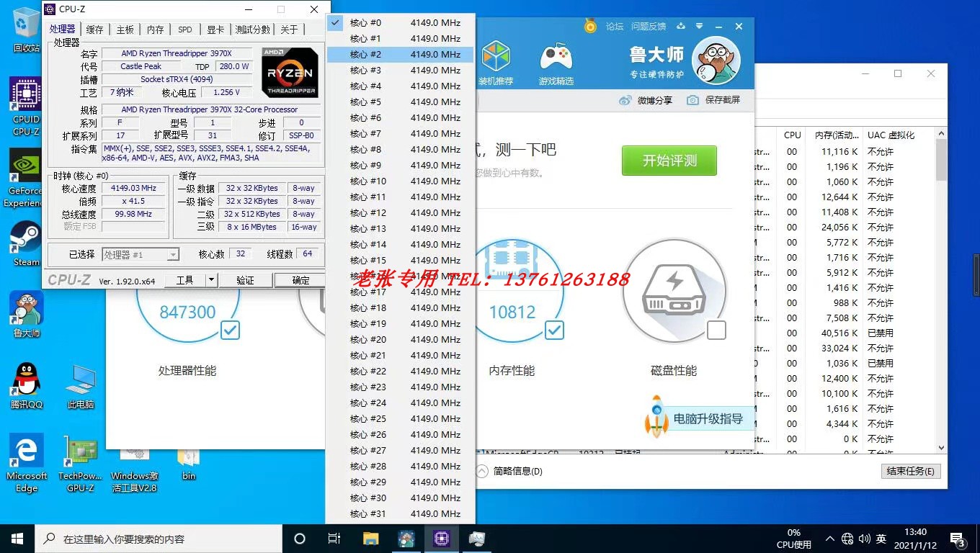
Task: Click the gold medal icon in Ludashi title bar
Action: pyautogui.click(x=590, y=27)
